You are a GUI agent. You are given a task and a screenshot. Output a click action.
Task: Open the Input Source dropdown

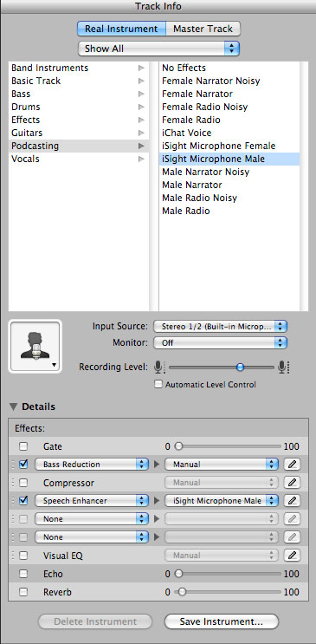coord(221,327)
